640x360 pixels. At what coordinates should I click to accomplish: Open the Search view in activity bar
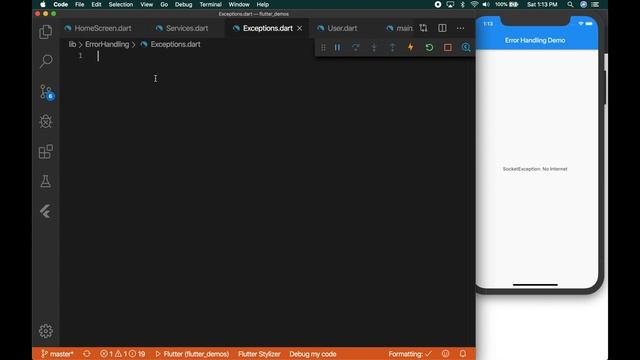click(x=46, y=61)
